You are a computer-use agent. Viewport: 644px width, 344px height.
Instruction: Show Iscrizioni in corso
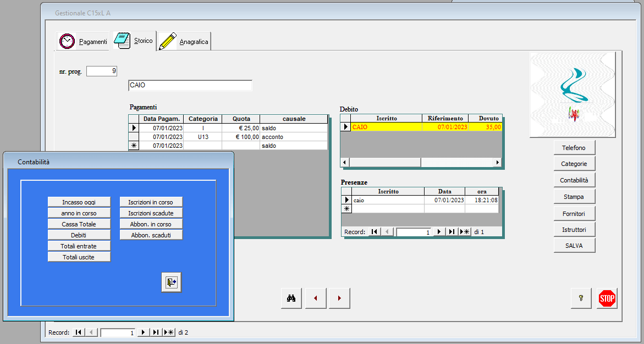151,202
